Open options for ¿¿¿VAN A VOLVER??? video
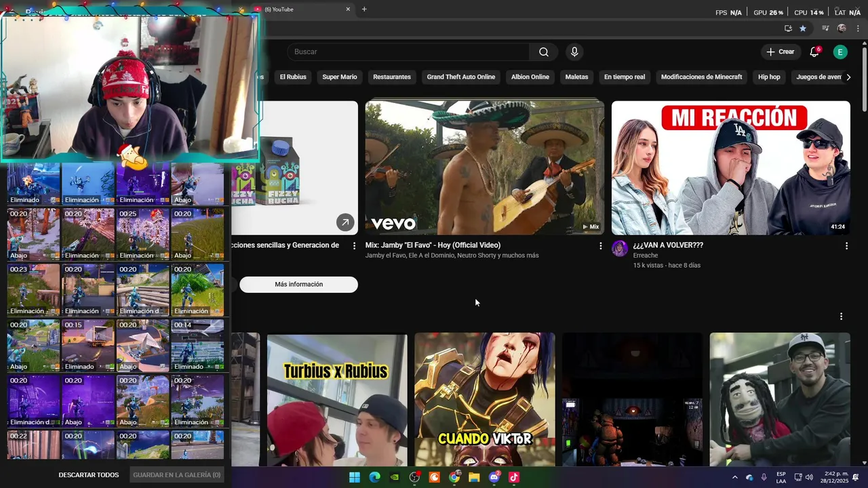This screenshot has width=868, height=488. click(846, 246)
